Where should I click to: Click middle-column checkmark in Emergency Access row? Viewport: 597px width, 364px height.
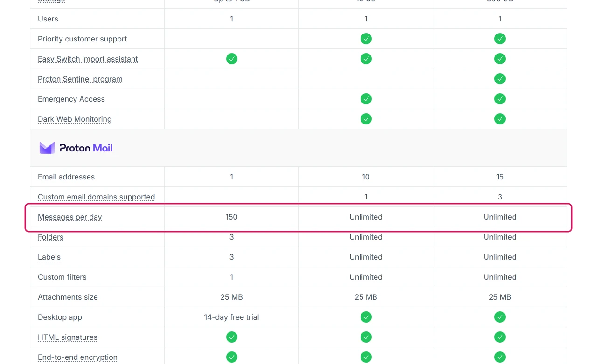366,99
